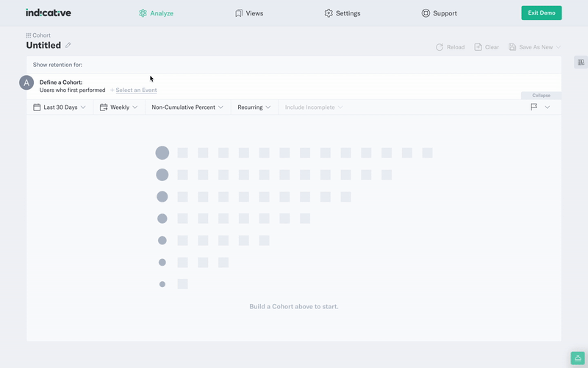Screen dimensions: 588x368
Task: Open the side panel table icon
Action: pos(581,63)
